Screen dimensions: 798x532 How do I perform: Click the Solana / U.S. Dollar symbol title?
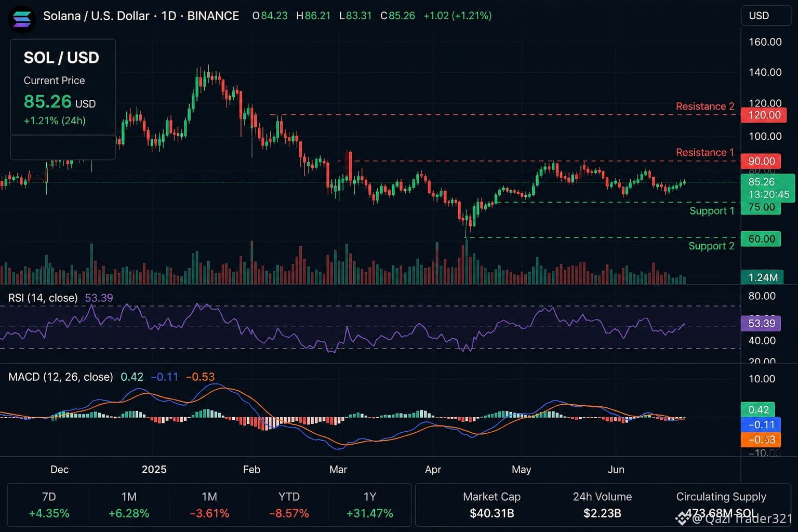[x=97, y=16]
